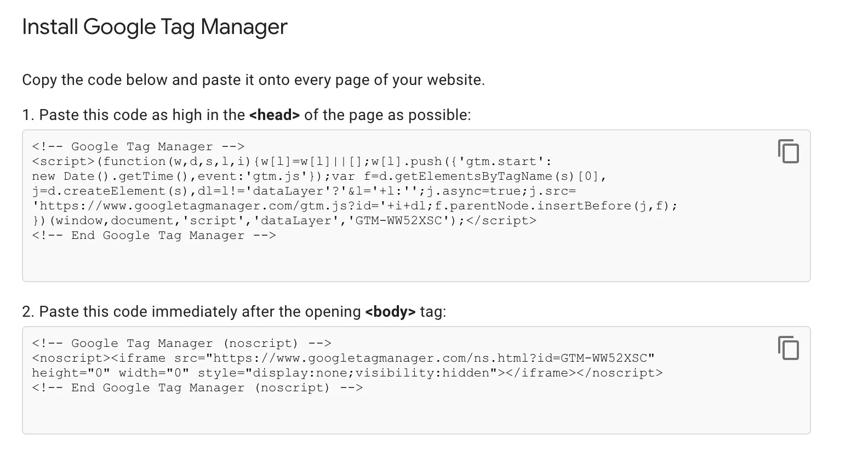Click inside the noscript code snippet box

416,380
